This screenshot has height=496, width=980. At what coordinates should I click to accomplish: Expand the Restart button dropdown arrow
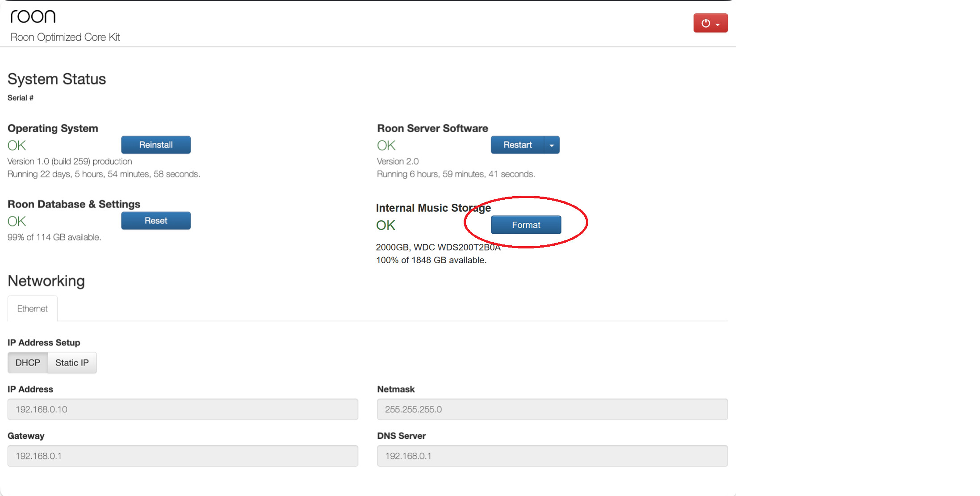[552, 145]
